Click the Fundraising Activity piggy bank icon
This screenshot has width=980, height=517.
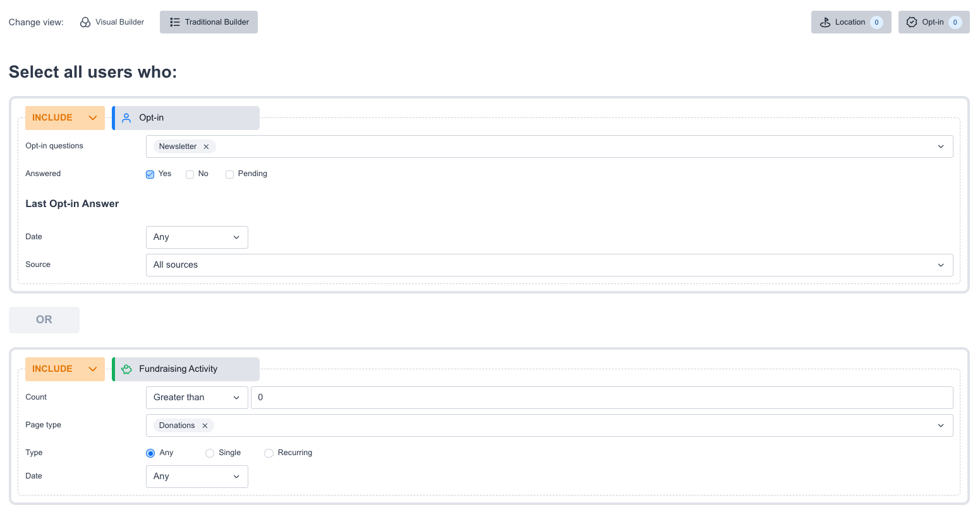(x=126, y=369)
